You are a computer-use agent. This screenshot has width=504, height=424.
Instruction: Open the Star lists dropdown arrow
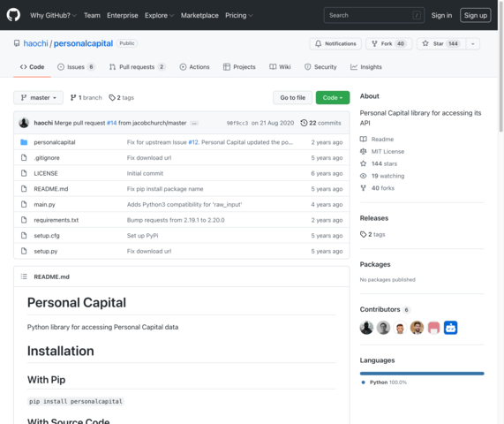pyautogui.click(x=473, y=44)
